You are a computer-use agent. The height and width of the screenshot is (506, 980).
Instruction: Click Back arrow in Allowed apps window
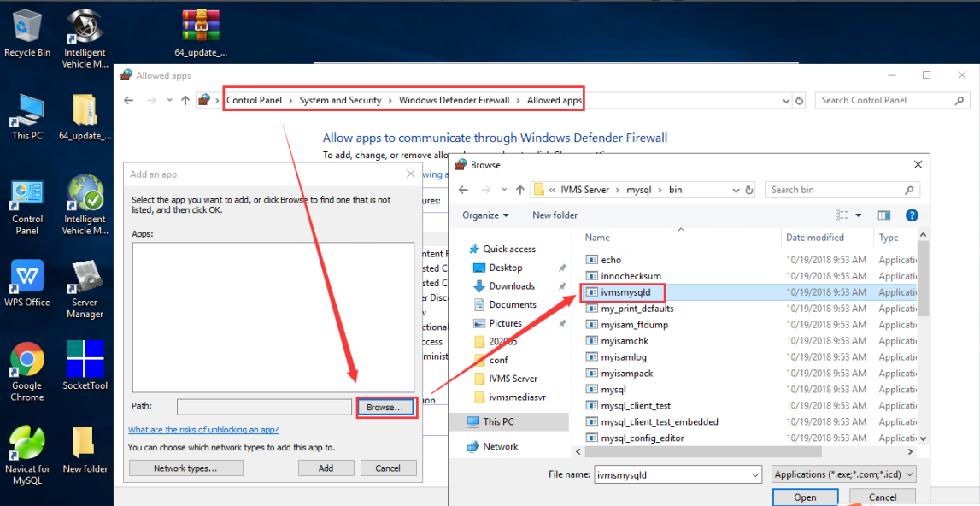pyautogui.click(x=129, y=100)
